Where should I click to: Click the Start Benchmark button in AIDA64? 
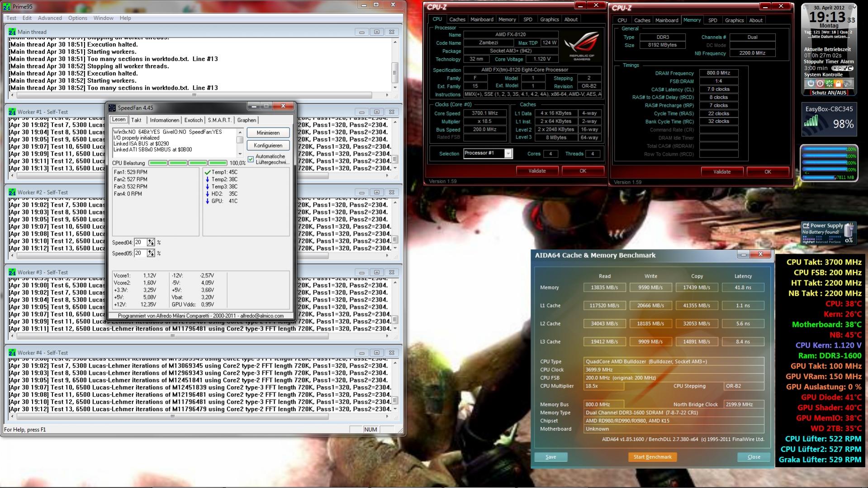[x=653, y=457]
